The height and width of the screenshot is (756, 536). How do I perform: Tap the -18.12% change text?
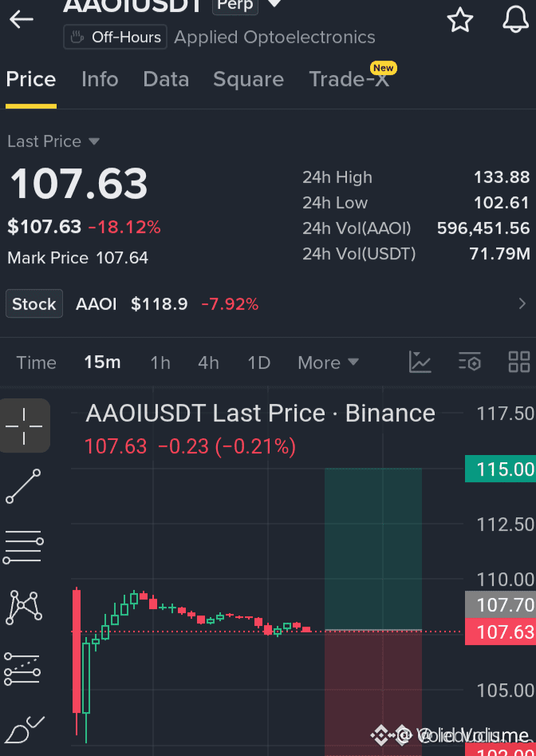pyautogui.click(x=124, y=227)
